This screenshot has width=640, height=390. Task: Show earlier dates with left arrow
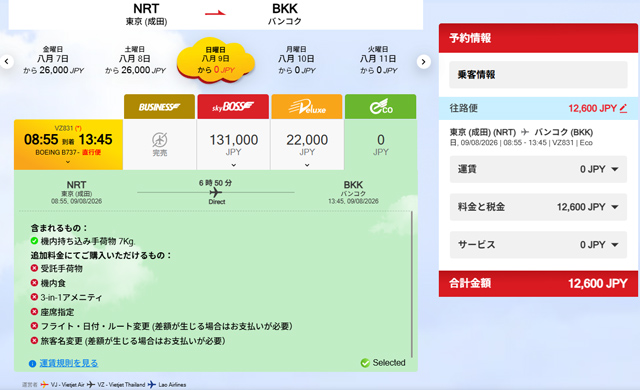click(7, 62)
